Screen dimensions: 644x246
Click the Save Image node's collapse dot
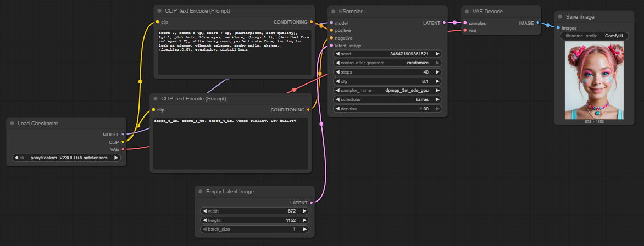(560, 17)
